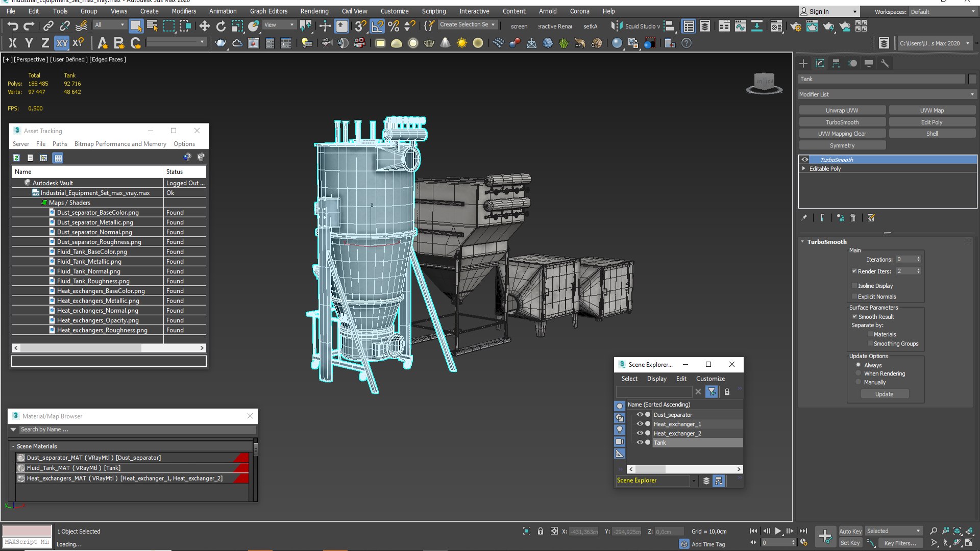Toggle Render Iters checkbox
This screenshot has height=551, width=980.
pyautogui.click(x=854, y=271)
